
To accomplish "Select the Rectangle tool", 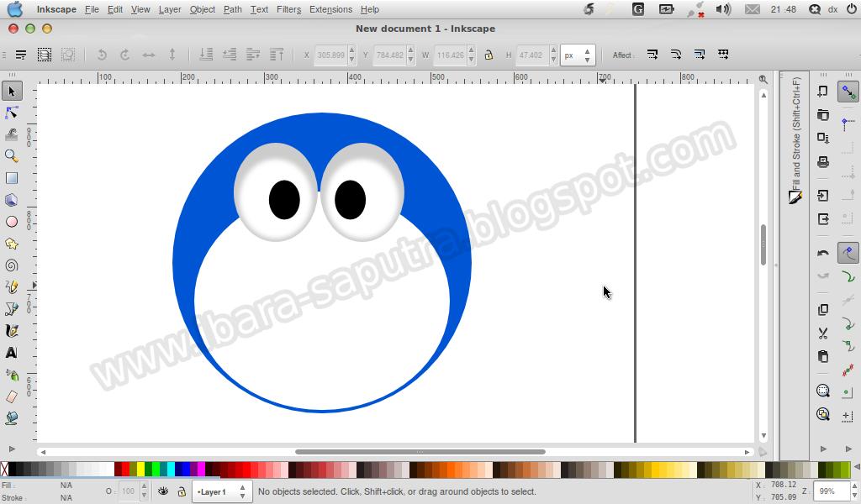I will [12, 178].
